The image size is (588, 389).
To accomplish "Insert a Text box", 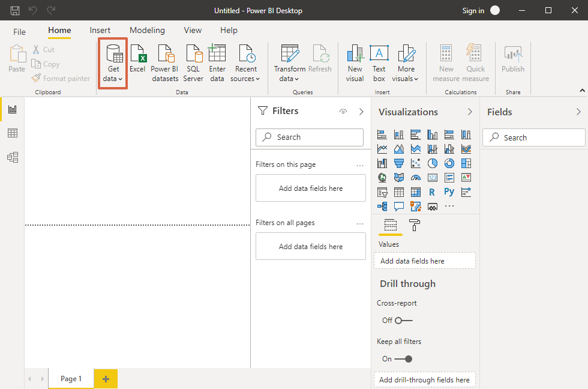I will click(x=379, y=55).
